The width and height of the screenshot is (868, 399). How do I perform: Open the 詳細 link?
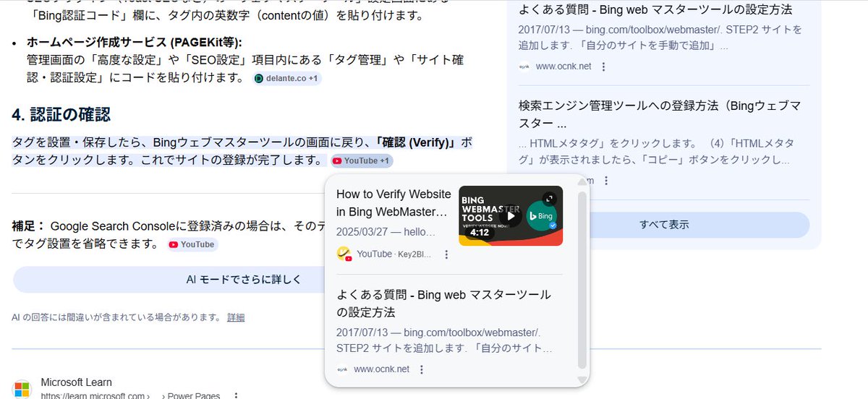[236, 317]
